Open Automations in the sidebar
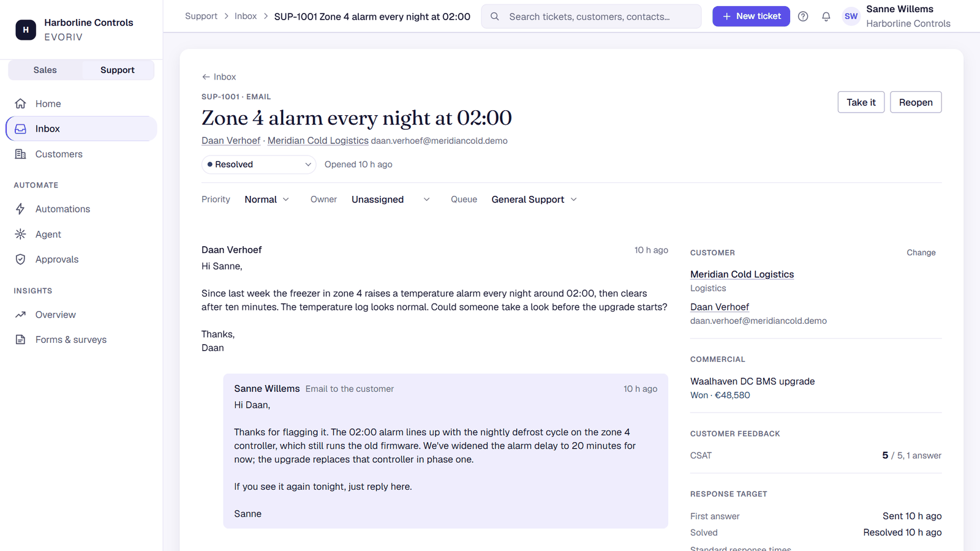The width and height of the screenshot is (980, 551). tap(81, 209)
